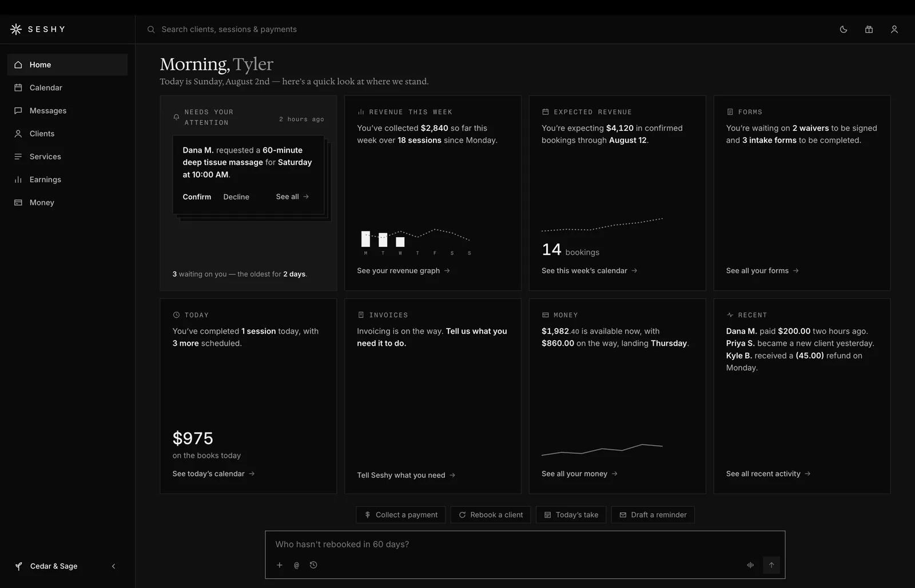Open Money in the sidebar
Screen dimensions: 915x588
pyautogui.click(x=67, y=202)
